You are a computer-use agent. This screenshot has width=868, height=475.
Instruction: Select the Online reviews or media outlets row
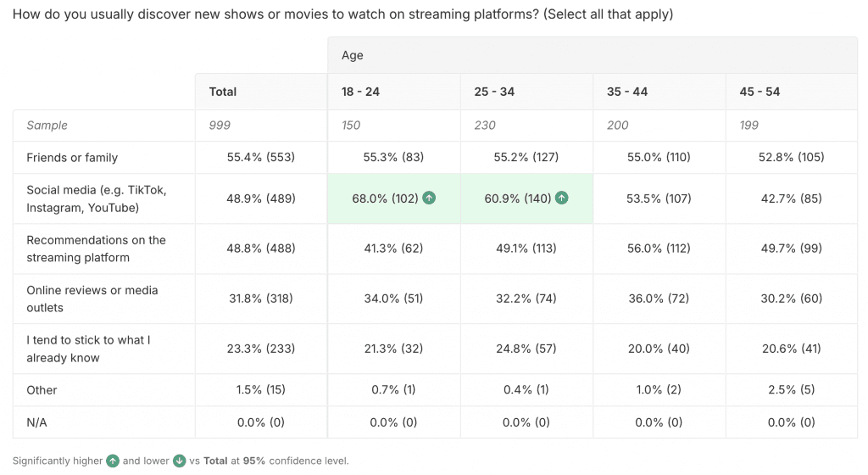coord(92,299)
